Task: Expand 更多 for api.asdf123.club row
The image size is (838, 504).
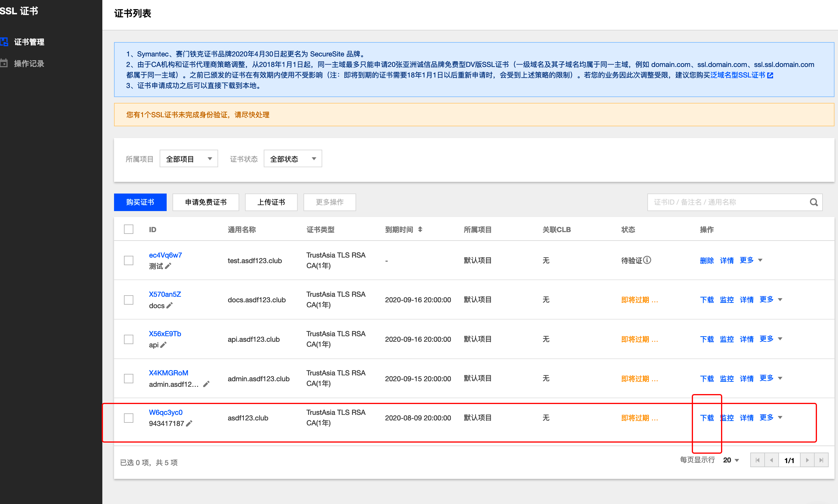Action: [771, 339]
